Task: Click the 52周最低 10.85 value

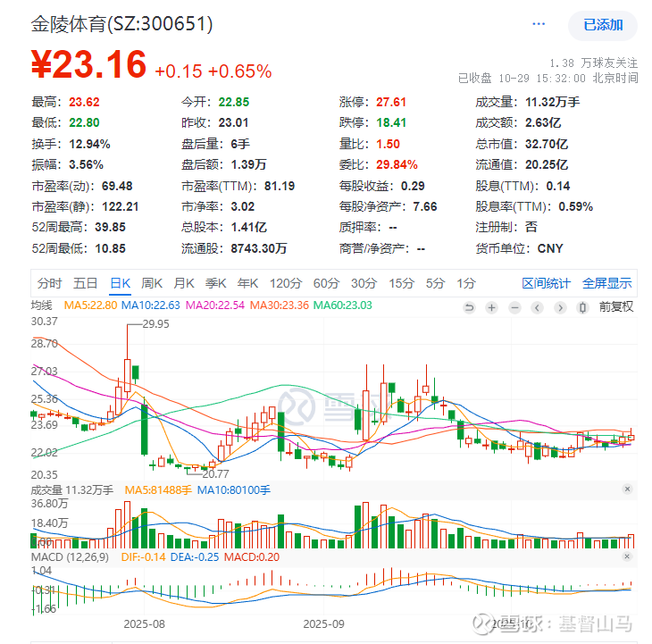Action: click(110, 248)
